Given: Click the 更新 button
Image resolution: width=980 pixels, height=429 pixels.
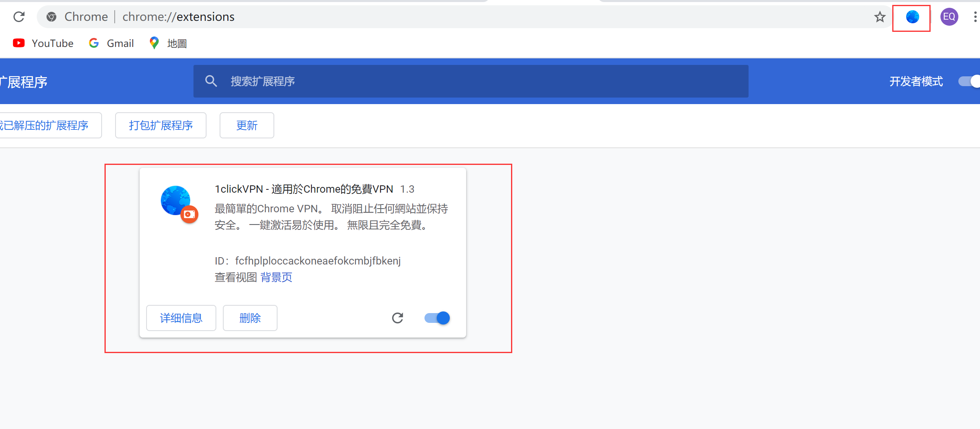Looking at the screenshot, I should 247,125.
